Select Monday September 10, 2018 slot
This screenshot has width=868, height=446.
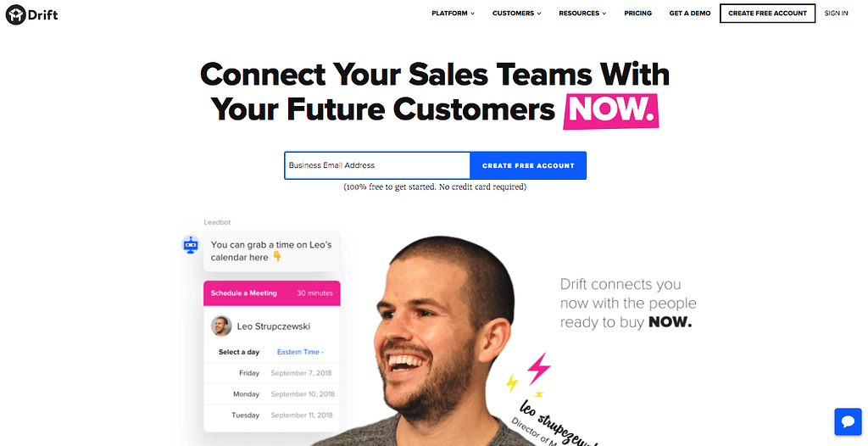point(272,394)
